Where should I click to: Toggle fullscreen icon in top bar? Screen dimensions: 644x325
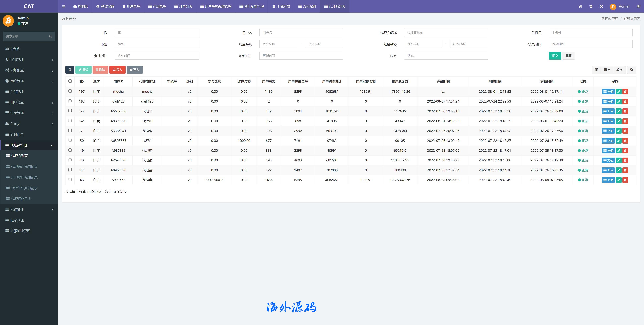tap(601, 6)
